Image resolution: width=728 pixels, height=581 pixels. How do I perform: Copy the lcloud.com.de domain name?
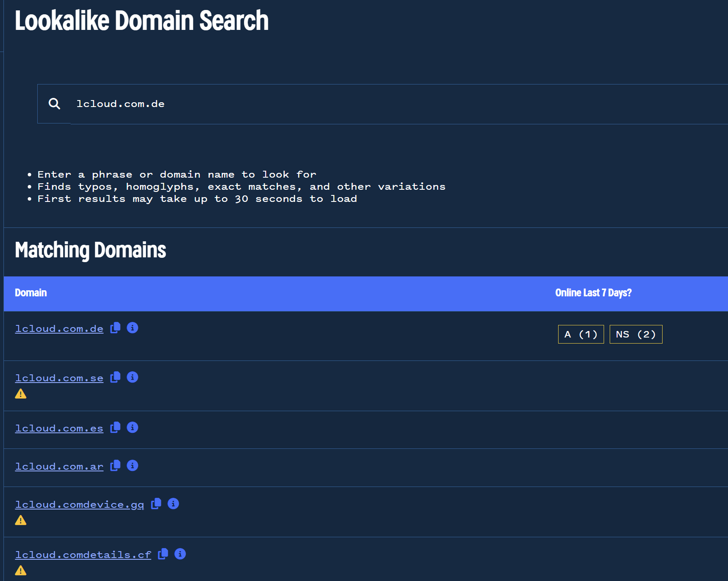115,328
